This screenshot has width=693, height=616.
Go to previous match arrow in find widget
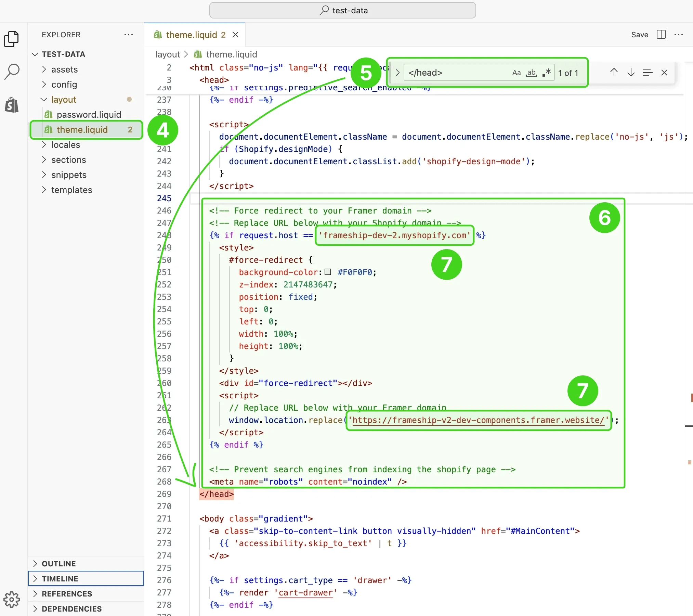(614, 73)
